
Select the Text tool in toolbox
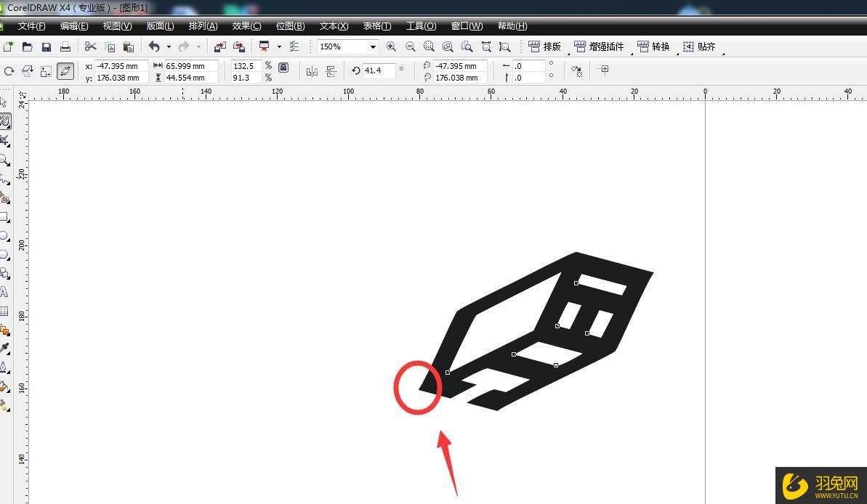pos(4,292)
